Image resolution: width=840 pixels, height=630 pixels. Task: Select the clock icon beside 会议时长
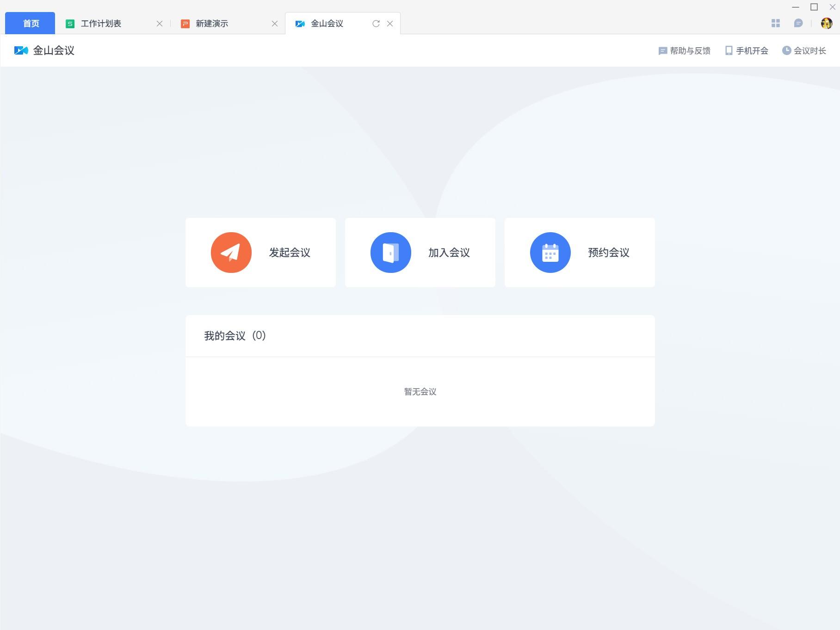point(787,50)
